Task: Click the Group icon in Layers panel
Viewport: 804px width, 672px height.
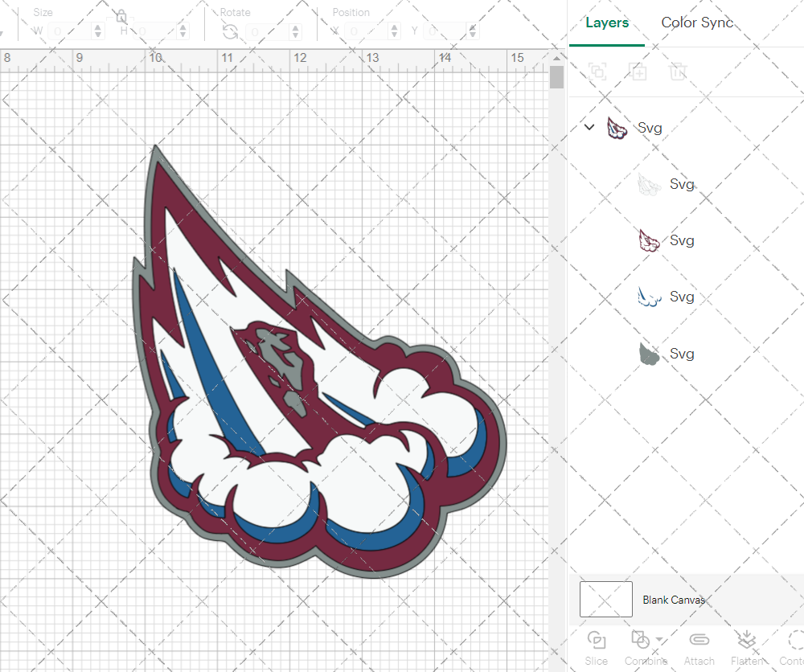Action: click(x=597, y=72)
